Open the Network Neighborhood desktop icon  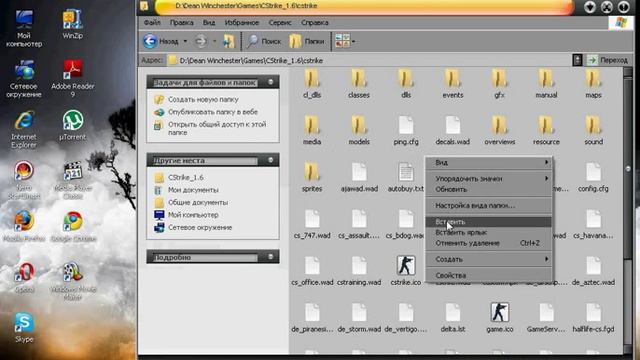coord(24,79)
